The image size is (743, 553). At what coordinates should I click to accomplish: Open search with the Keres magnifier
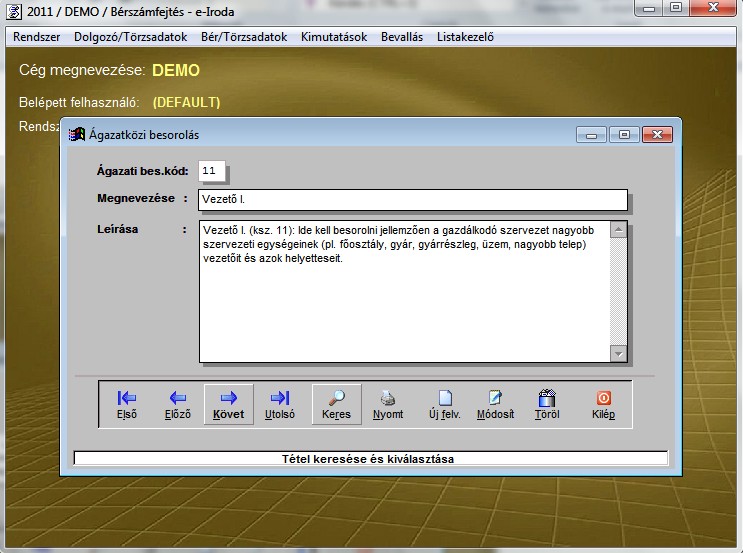(336, 404)
